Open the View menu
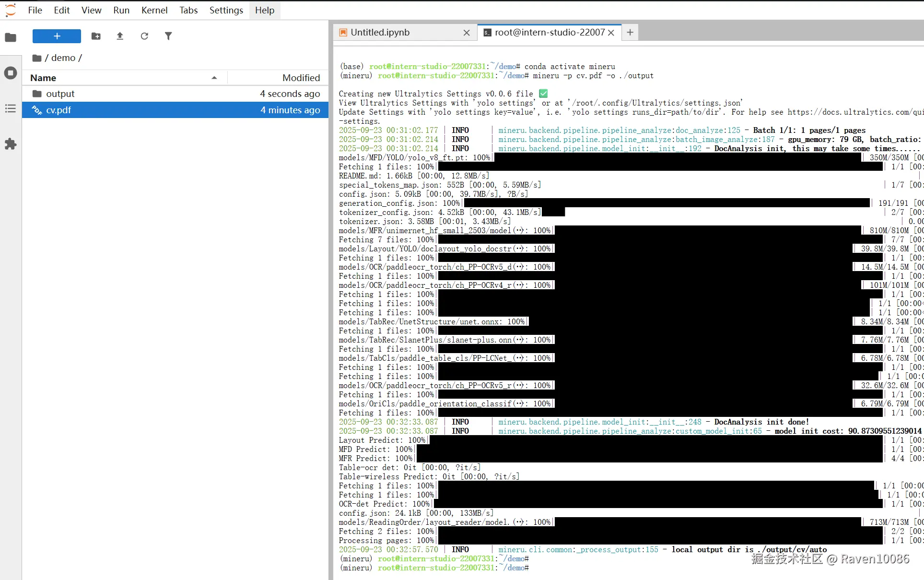 pyautogui.click(x=91, y=10)
